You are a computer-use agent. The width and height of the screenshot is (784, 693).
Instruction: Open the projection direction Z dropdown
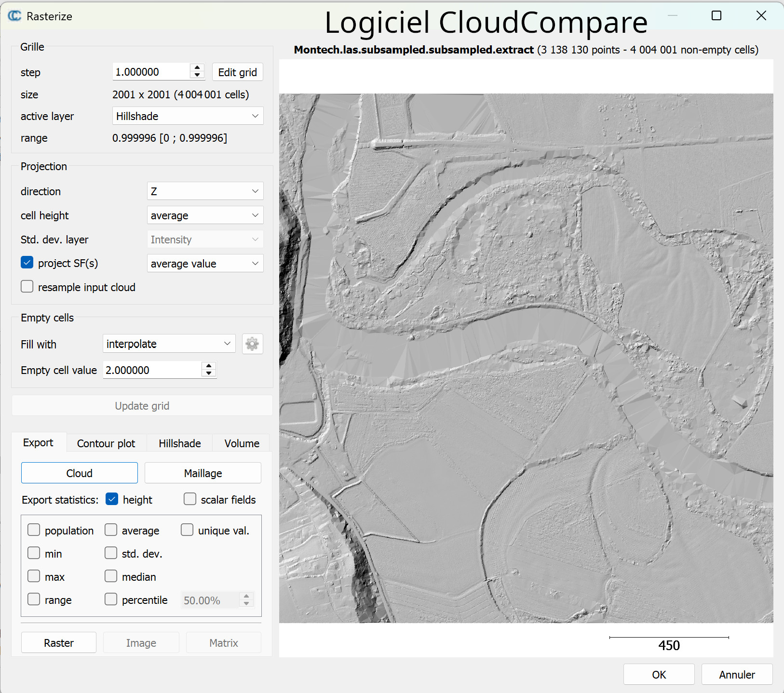coord(205,191)
